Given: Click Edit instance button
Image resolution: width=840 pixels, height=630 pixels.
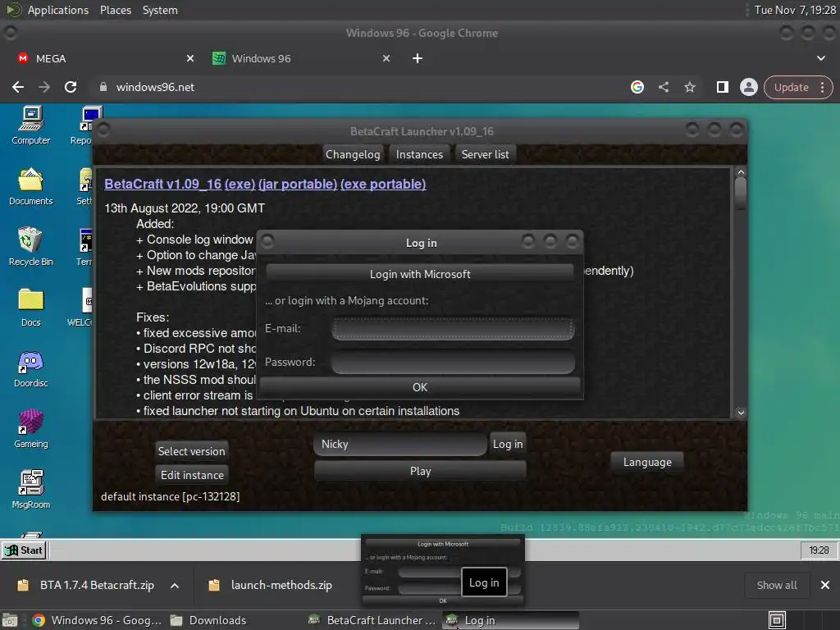Looking at the screenshot, I should pyautogui.click(x=192, y=475).
